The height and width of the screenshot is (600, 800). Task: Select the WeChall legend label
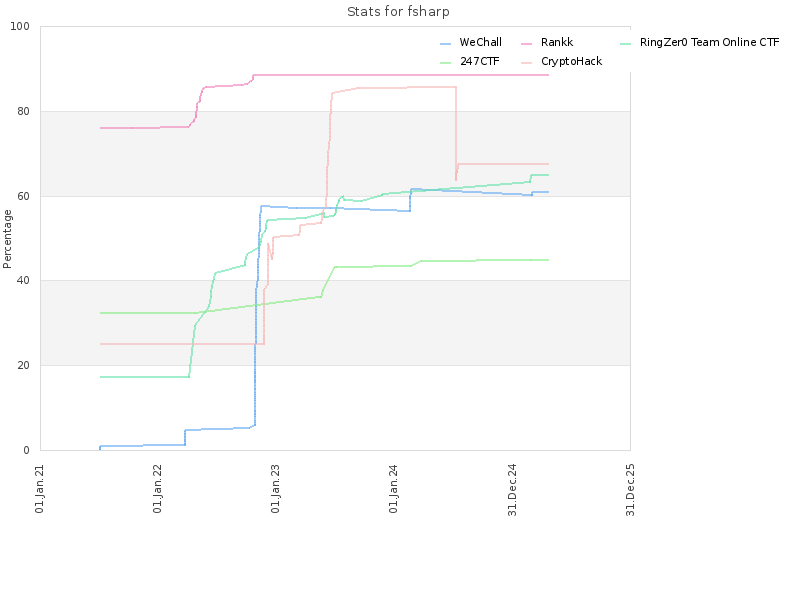480,42
